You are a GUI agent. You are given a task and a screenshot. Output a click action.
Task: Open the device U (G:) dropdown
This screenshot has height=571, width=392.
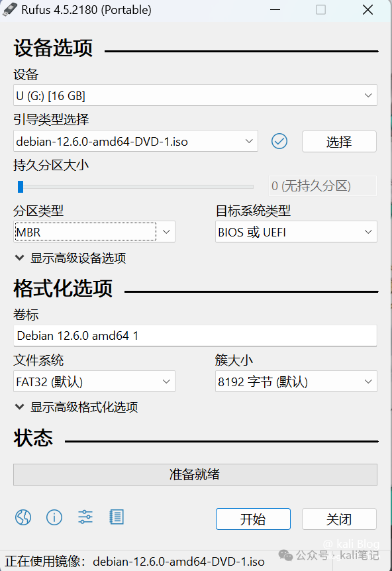pos(195,95)
